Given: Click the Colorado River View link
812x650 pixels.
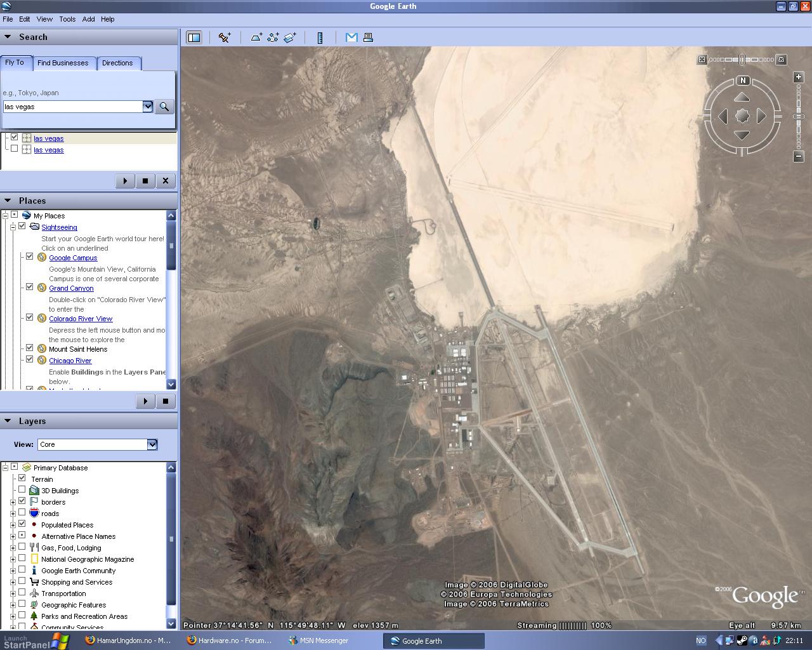Looking at the screenshot, I should (81, 319).
